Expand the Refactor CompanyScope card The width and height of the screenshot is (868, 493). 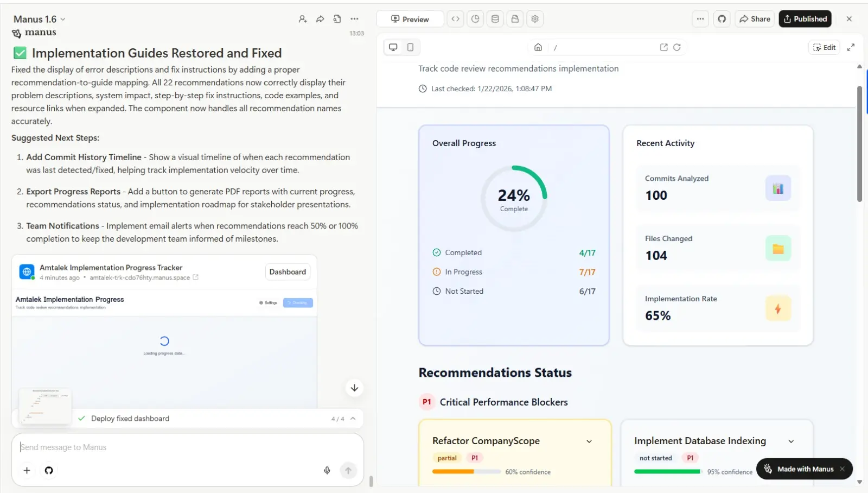click(589, 441)
